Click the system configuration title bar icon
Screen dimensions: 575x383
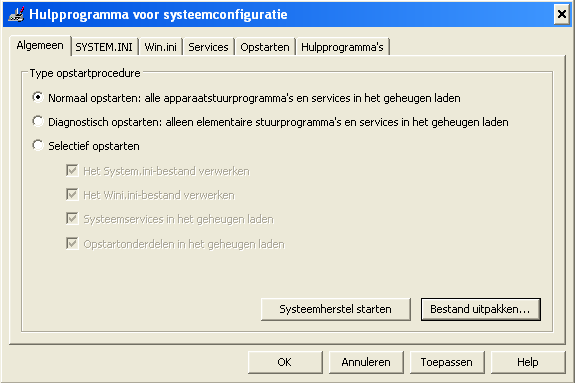click(17, 14)
